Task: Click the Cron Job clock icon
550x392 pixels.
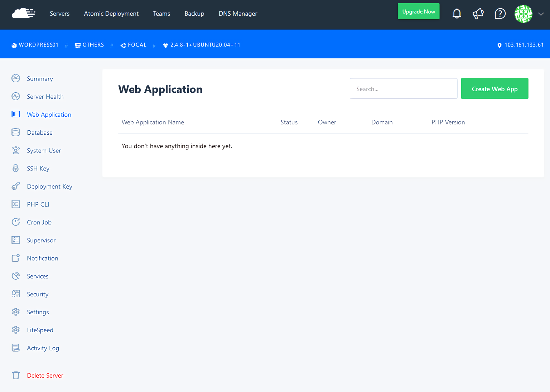Action: 16,222
